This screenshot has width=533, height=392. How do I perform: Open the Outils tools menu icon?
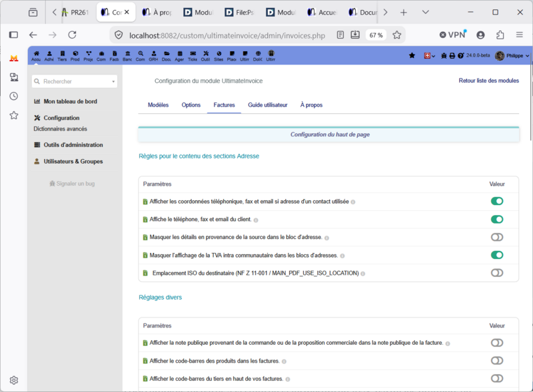coord(206,54)
